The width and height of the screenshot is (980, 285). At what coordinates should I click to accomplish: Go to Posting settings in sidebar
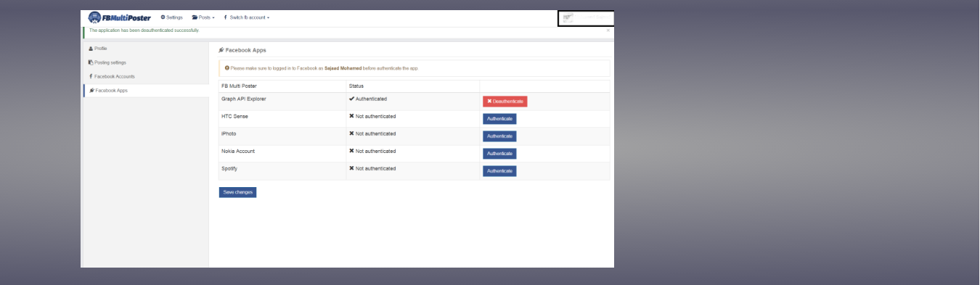(107, 62)
